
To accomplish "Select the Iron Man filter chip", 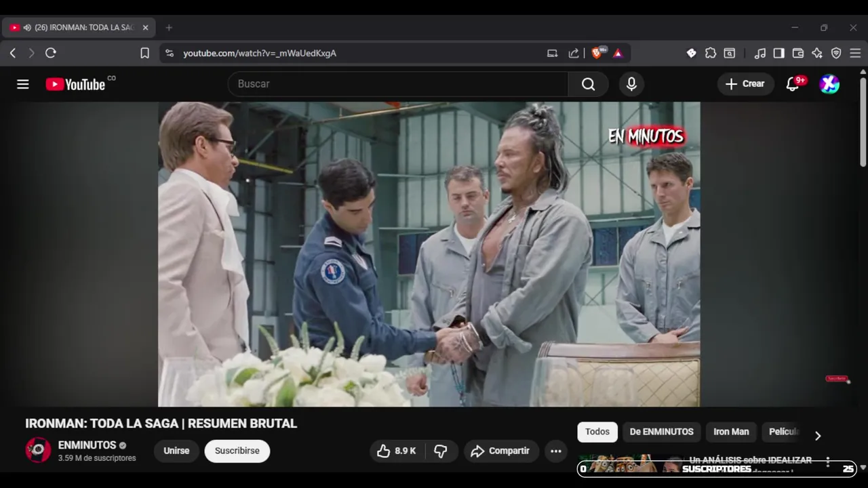I will [x=731, y=432].
